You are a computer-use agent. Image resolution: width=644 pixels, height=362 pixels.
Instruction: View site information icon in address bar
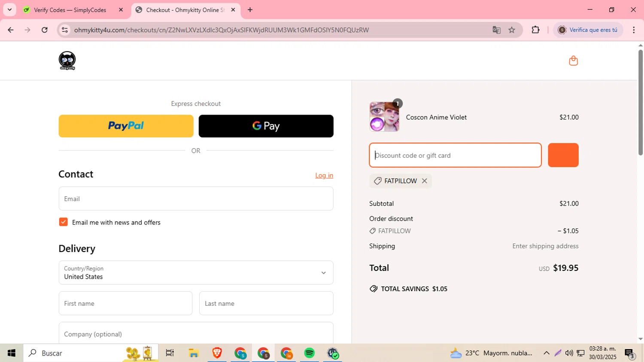pos(65,30)
